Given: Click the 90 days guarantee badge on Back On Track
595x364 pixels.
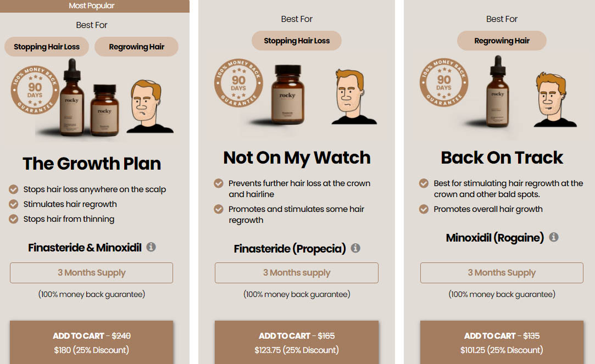Looking at the screenshot, I should [444, 82].
